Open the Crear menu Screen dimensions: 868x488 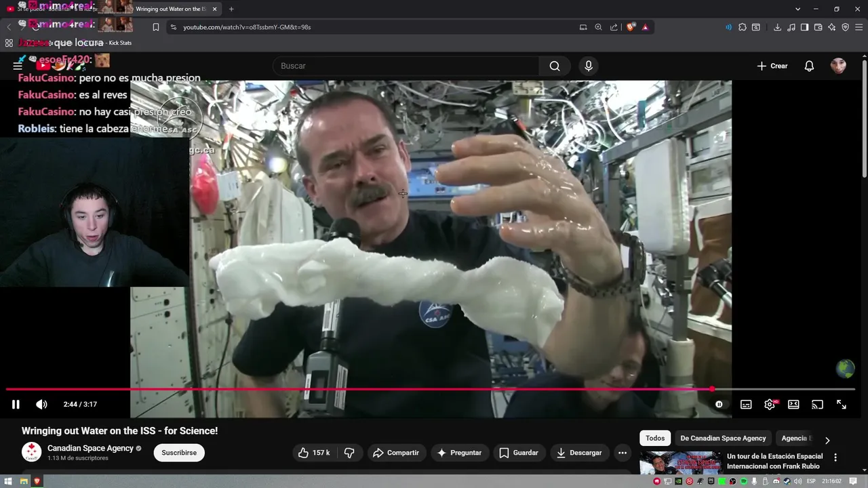point(772,66)
